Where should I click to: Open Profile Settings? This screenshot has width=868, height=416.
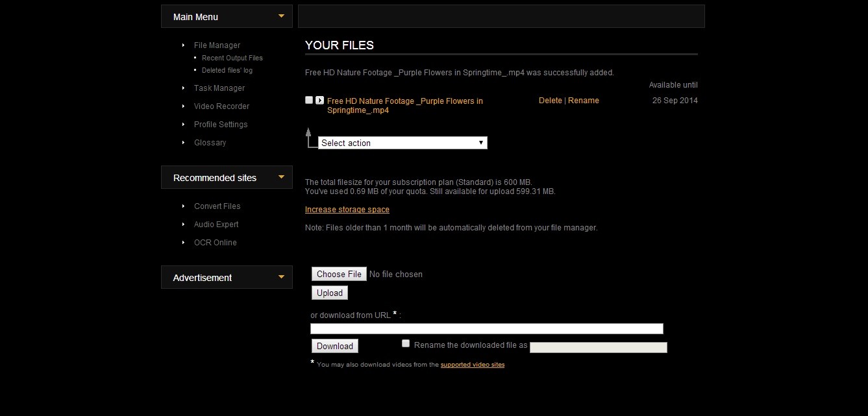(x=221, y=125)
